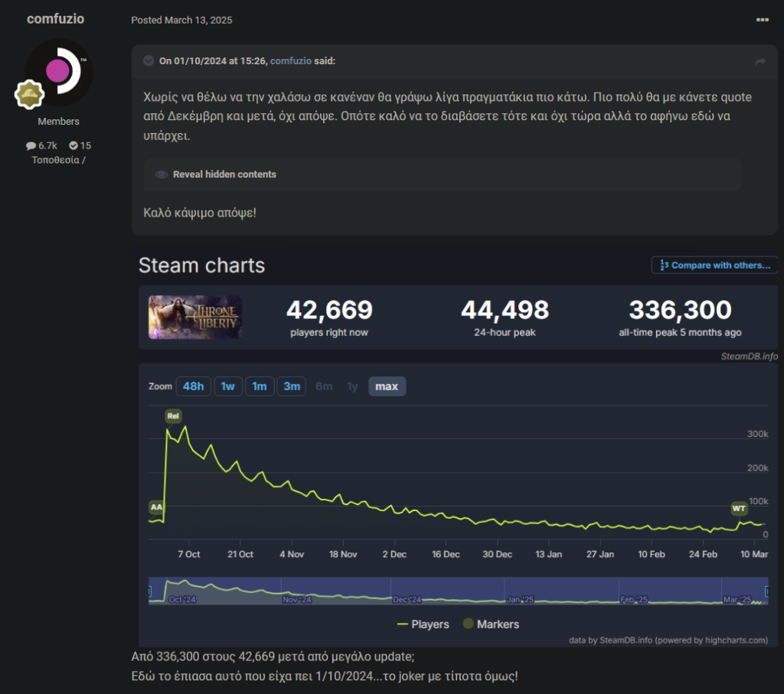Image resolution: width=784 pixels, height=694 pixels.
Task: Click the Throne and Liberty game thumbnail
Action: (195, 317)
